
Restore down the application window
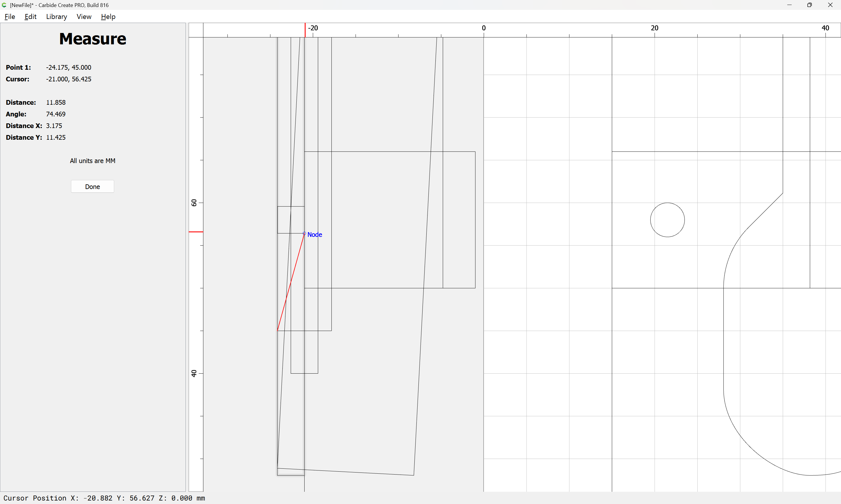tap(809, 5)
